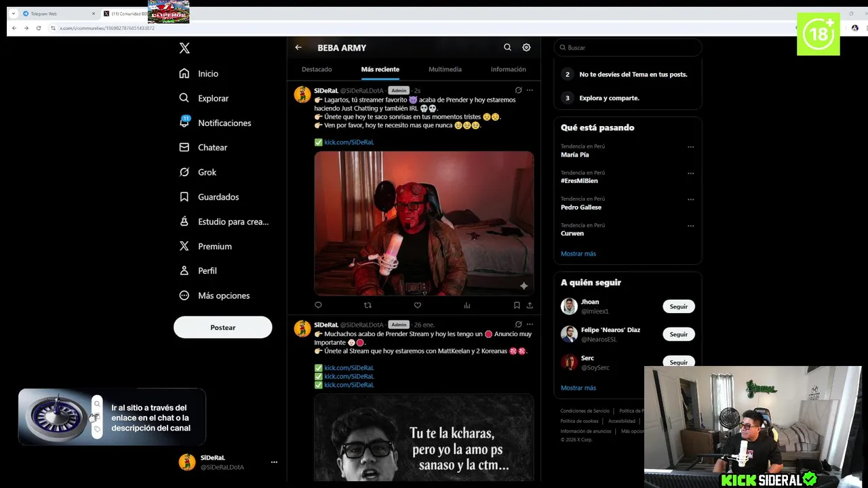The image size is (868, 488).
Task: Repost the 2s post
Action: (x=368, y=306)
